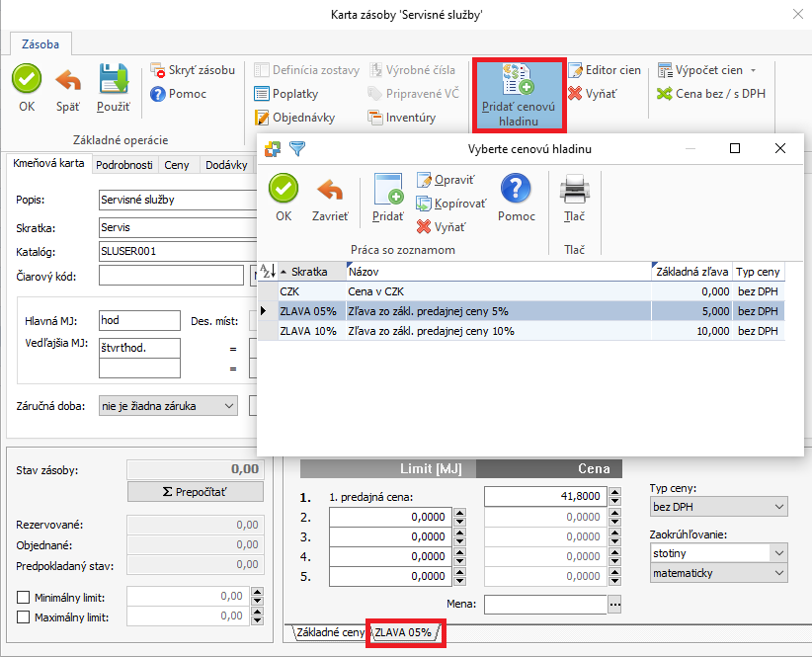Click Výrobné čísla ribbon item
This screenshot has width=812, height=657.
pos(412,70)
